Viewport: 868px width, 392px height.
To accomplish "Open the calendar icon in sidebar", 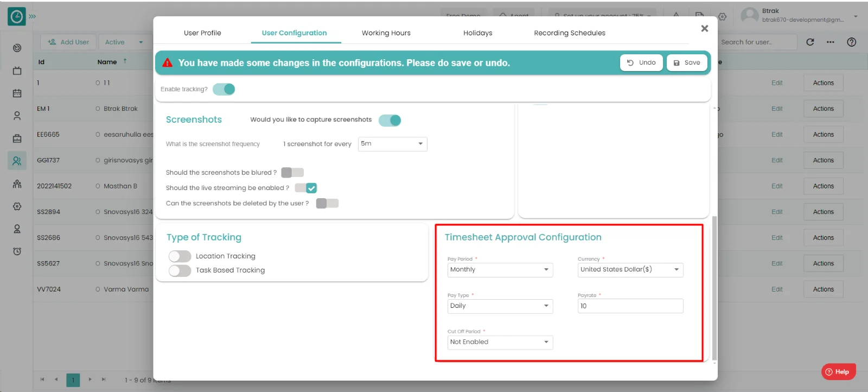I will [17, 93].
